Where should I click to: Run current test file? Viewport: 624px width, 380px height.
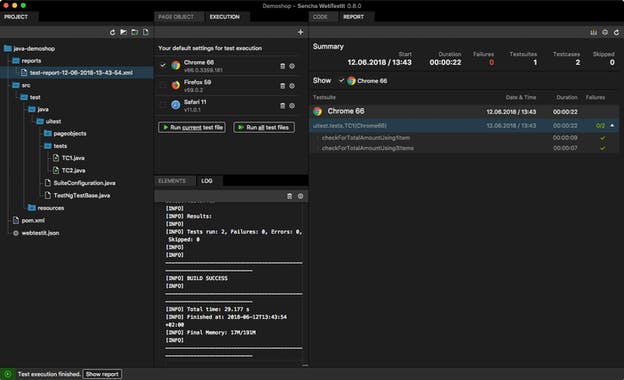192,127
